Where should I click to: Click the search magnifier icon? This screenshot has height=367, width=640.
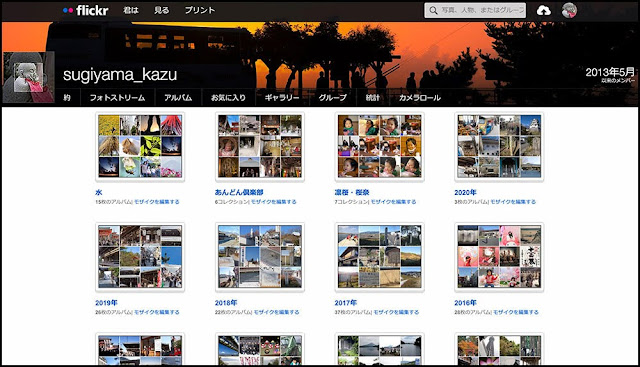433,11
